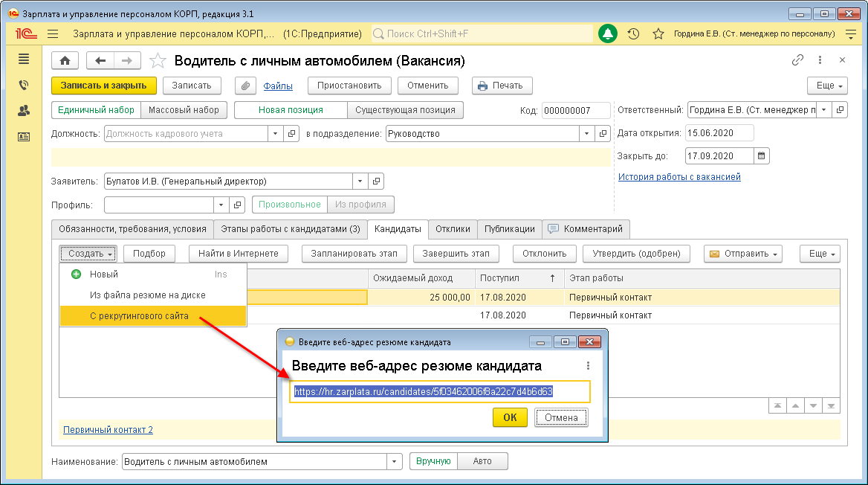Click the paperclip attachment button
868x485 pixels.
click(245, 86)
